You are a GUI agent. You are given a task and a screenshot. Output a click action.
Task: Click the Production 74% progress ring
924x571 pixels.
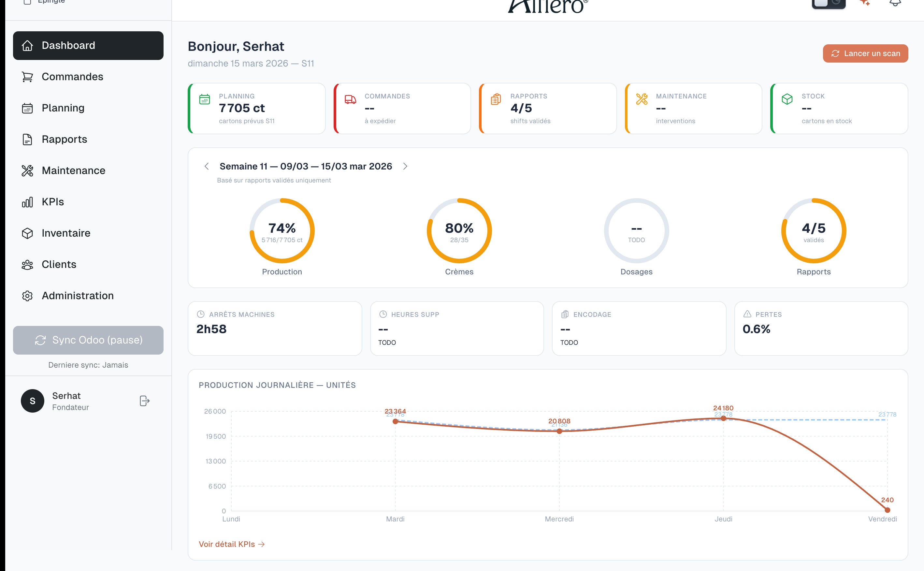[x=282, y=231]
